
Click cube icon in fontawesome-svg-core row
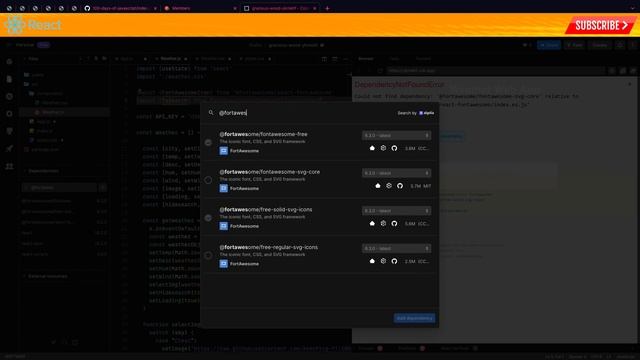389,186
